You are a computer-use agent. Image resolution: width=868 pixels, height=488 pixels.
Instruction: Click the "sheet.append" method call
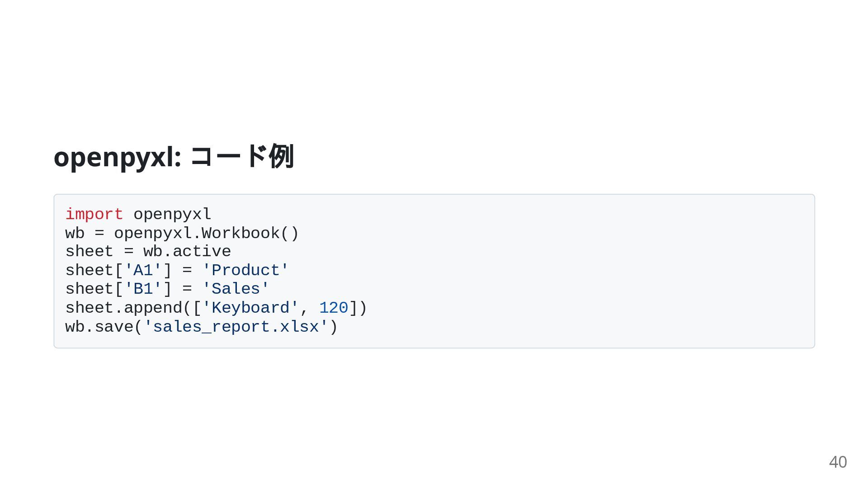click(x=123, y=308)
